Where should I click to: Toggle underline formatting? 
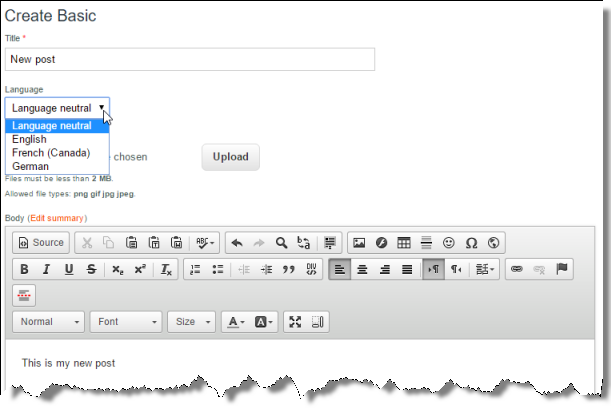69,269
